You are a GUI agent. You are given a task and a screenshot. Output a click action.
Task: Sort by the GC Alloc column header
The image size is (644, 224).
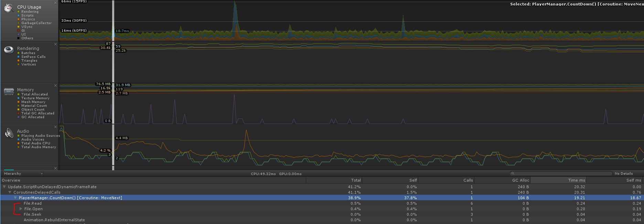502,180
